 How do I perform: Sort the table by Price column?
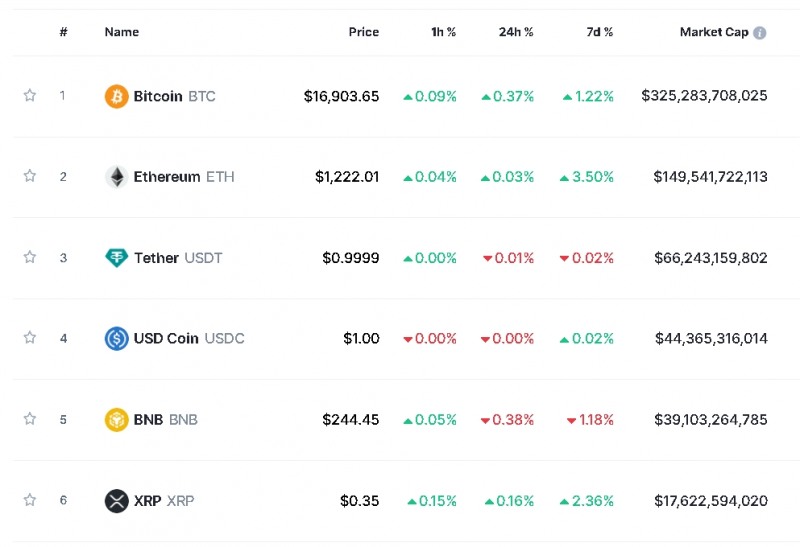[x=363, y=32]
